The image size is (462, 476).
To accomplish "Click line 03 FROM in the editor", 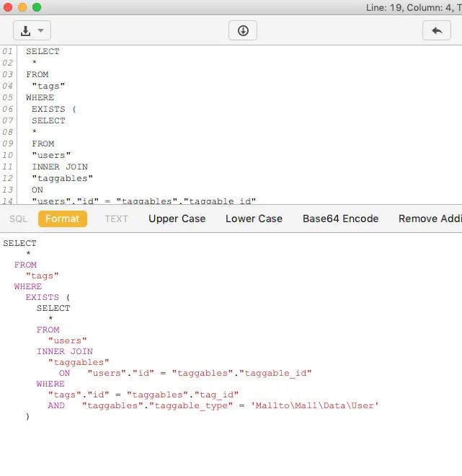I will click(x=37, y=74).
